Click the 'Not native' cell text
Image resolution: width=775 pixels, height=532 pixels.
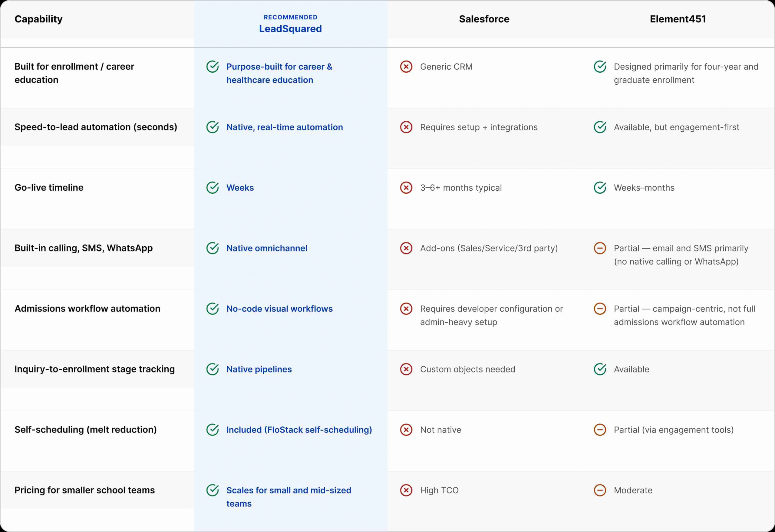click(x=440, y=430)
